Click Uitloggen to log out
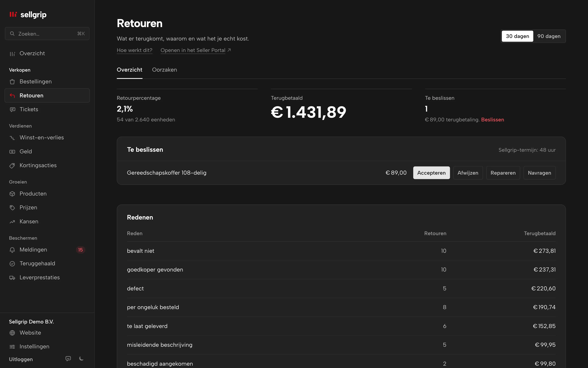Image resolution: width=588 pixels, height=368 pixels. click(x=21, y=359)
